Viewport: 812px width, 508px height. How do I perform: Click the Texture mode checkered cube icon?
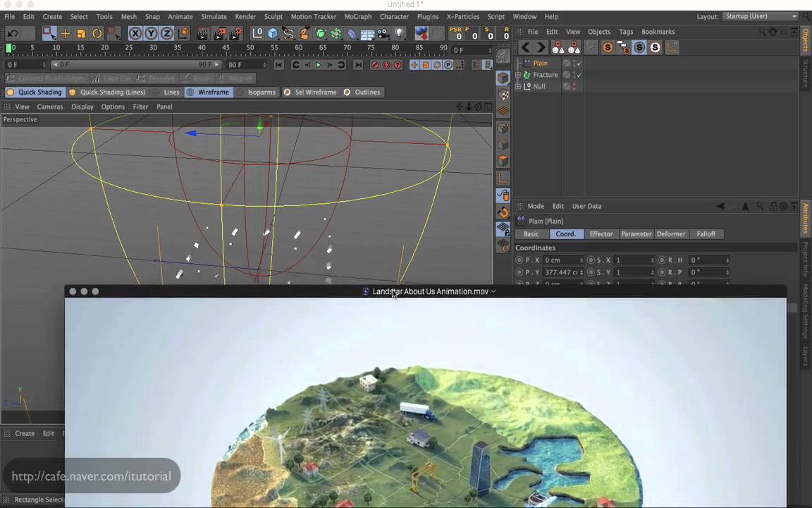pyautogui.click(x=503, y=95)
